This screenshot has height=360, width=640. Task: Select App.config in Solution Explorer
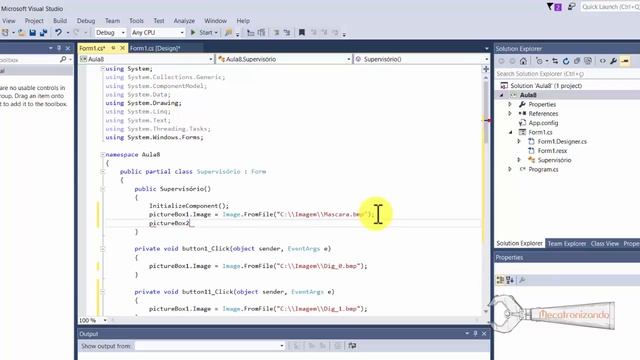(x=543, y=123)
